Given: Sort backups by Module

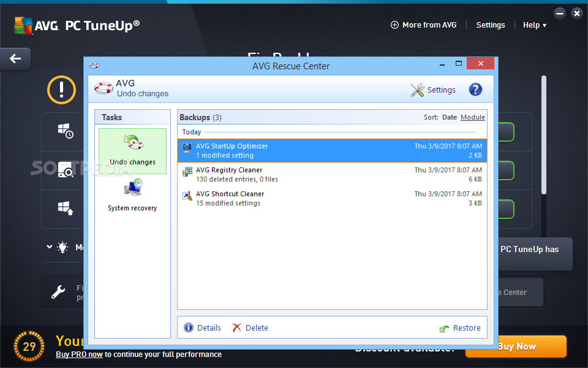Looking at the screenshot, I should 472,117.
